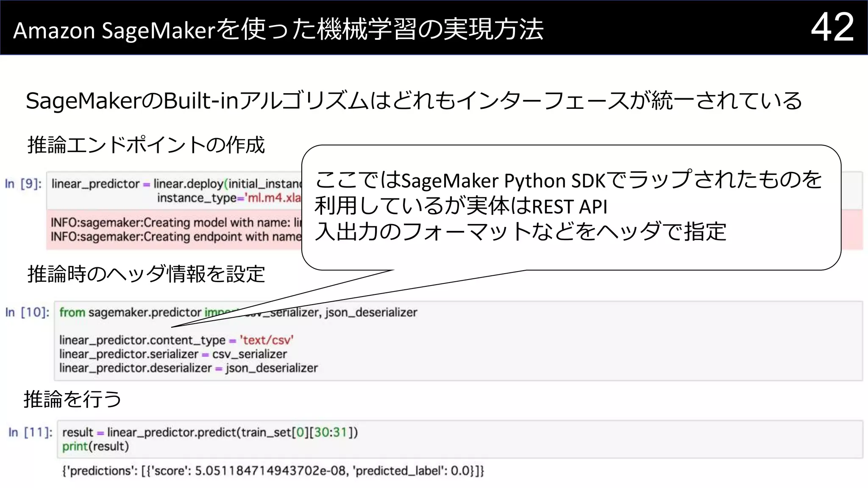Viewport: 868px width, 488px height.
Task: Click the line "linear_predictor.content_type = 'text/csv'"
Action: pyautogui.click(x=176, y=340)
